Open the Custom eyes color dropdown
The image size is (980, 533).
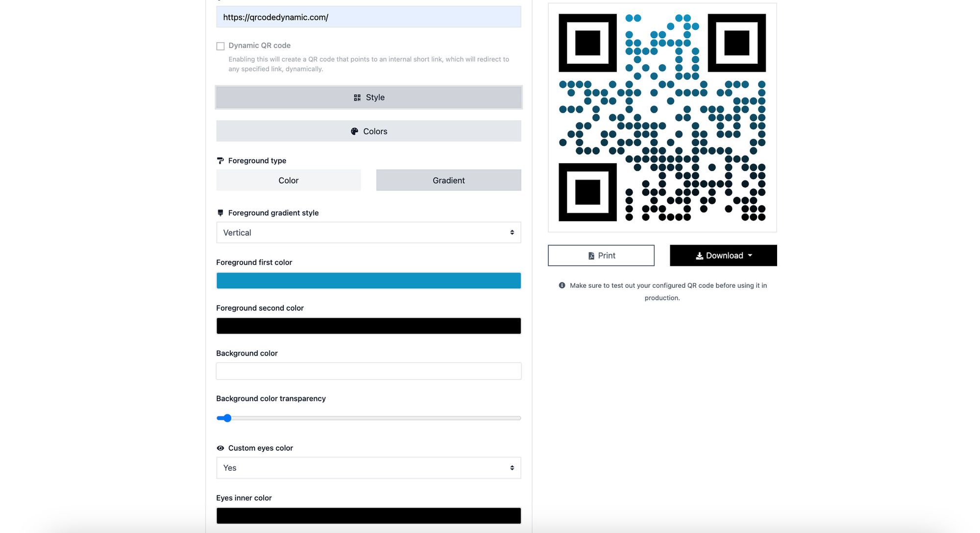(368, 467)
